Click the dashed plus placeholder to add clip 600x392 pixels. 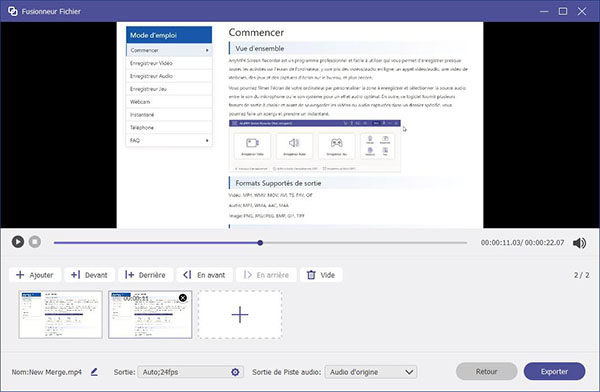coord(240,314)
